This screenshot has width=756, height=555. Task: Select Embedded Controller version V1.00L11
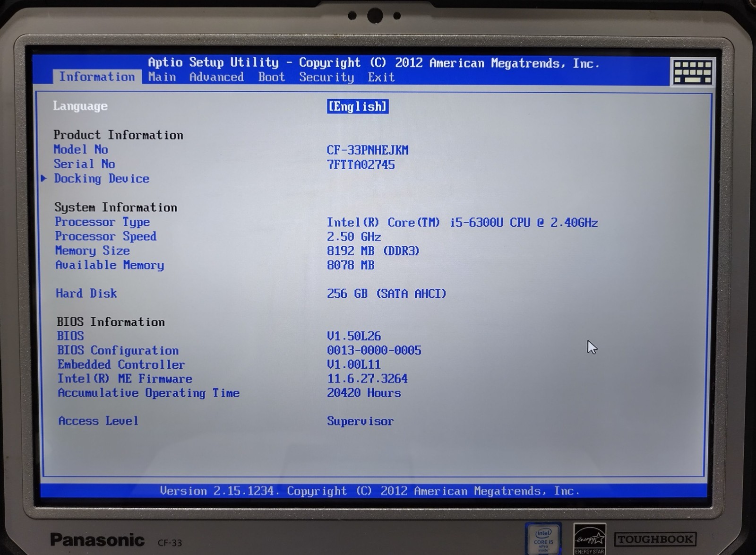[354, 364]
